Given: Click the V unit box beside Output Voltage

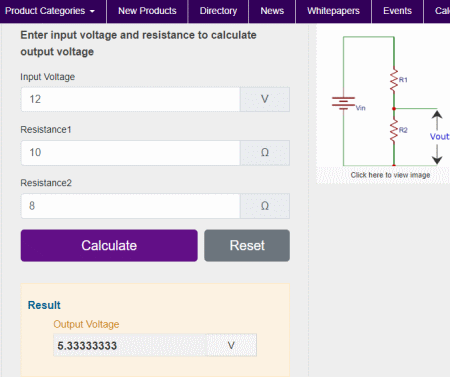Looking at the screenshot, I should coord(231,345).
